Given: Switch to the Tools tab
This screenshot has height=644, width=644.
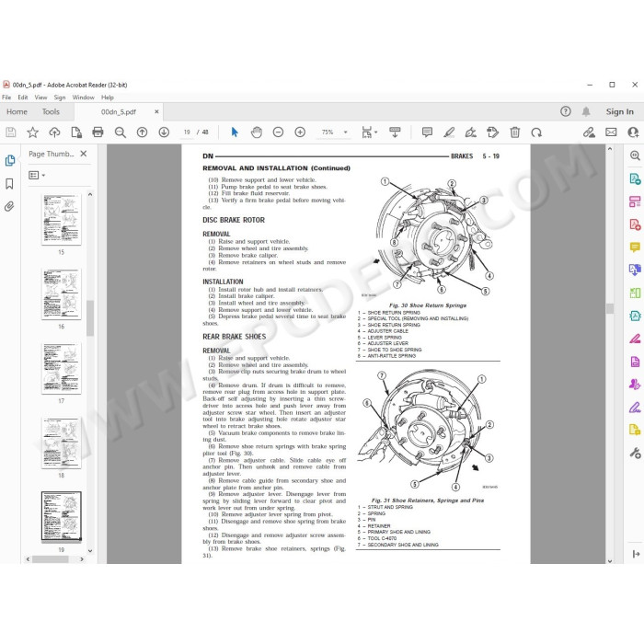Looking at the screenshot, I should point(51,111).
